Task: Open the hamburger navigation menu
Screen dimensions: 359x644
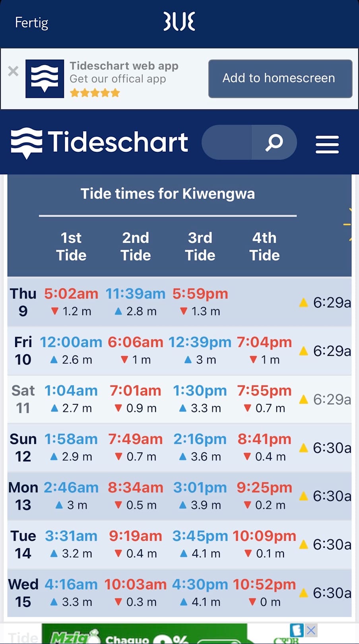Action: coord(327,144)
